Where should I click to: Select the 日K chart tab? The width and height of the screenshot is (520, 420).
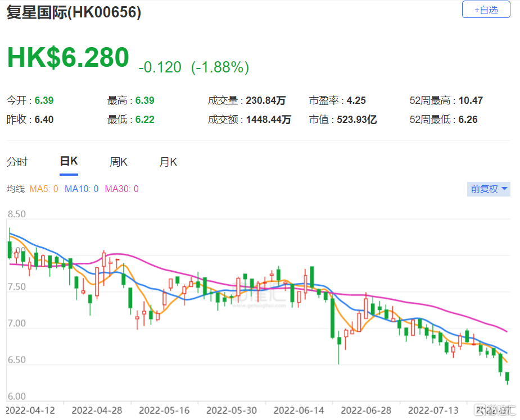[x=69, y=161]
